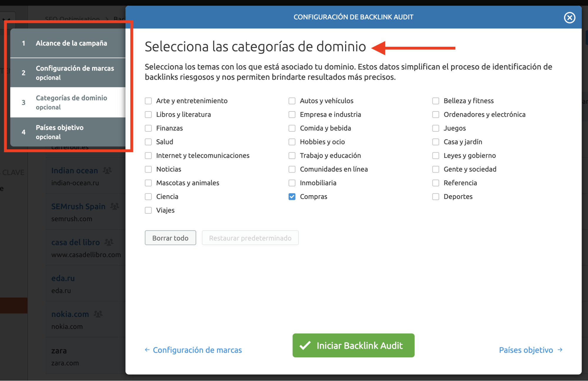Click the shared-users icon beside casa del libro
Viewport: 588px width, 381px height.
[109, 242]
